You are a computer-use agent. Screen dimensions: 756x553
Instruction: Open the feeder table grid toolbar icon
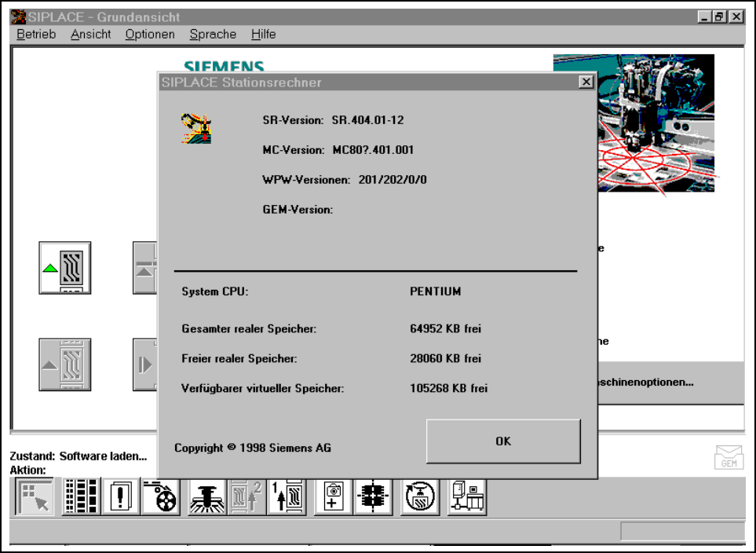81,496
